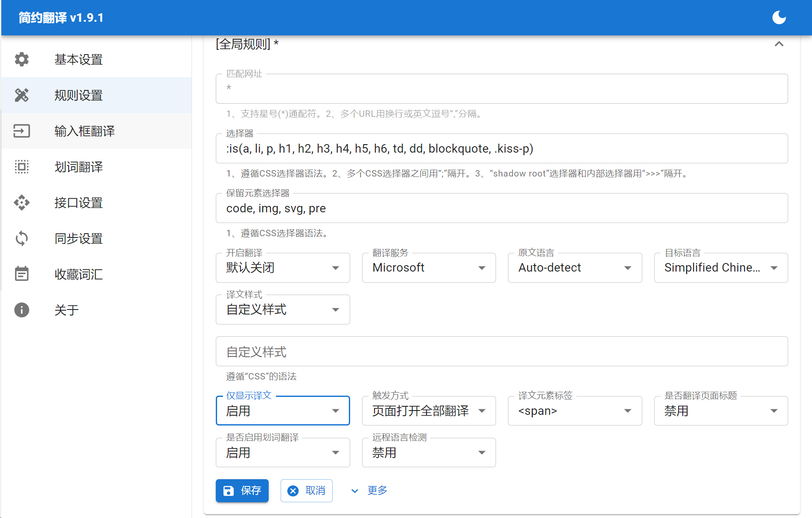
Task: Click the 接口设置 API icon
Action: pyautogui.click(x=22, y=203)
